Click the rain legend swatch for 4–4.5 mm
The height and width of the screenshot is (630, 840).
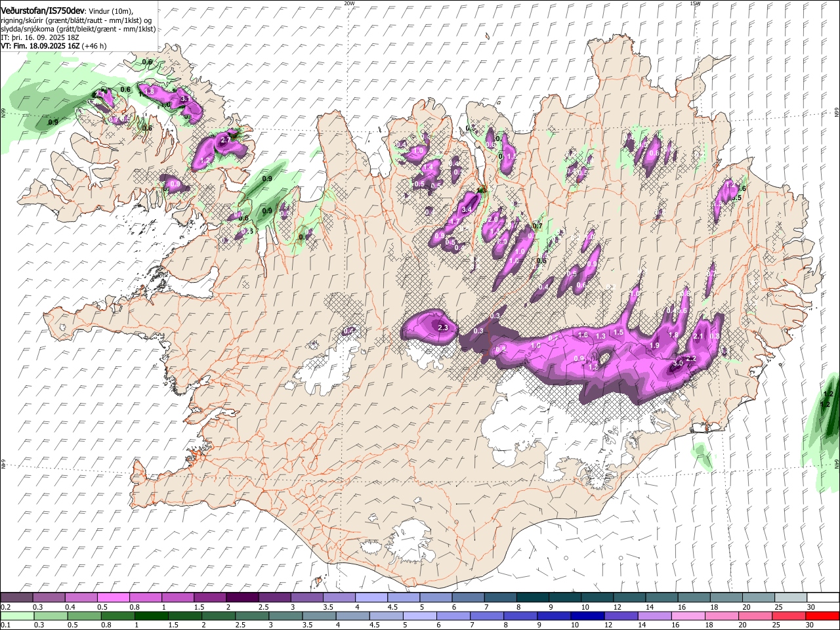tap(352, 616)
